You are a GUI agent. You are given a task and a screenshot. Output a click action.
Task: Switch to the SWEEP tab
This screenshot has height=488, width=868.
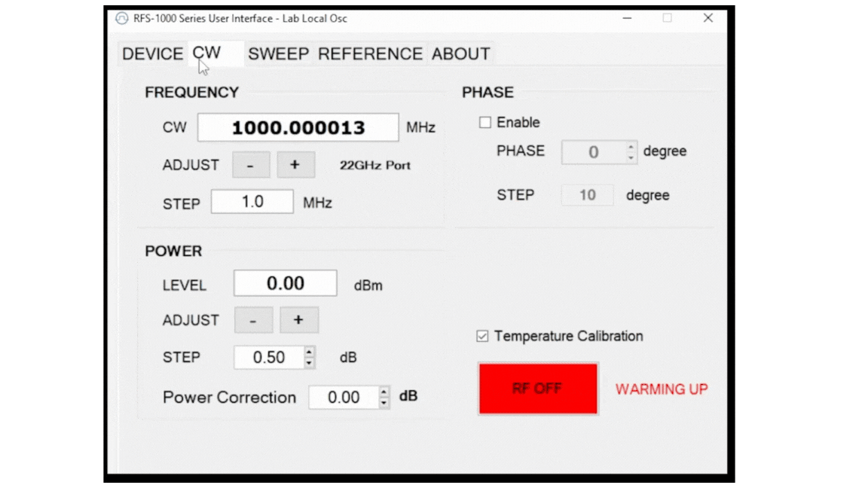point(278,54)
